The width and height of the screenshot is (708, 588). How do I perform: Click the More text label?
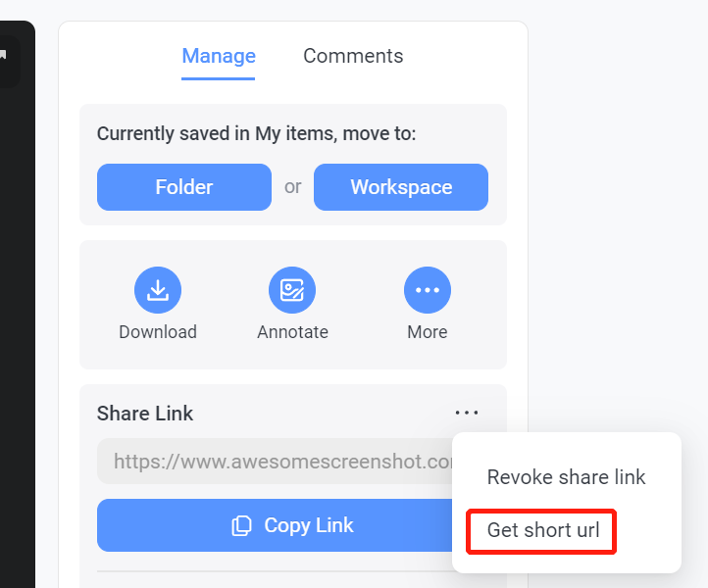coord(428,332)
